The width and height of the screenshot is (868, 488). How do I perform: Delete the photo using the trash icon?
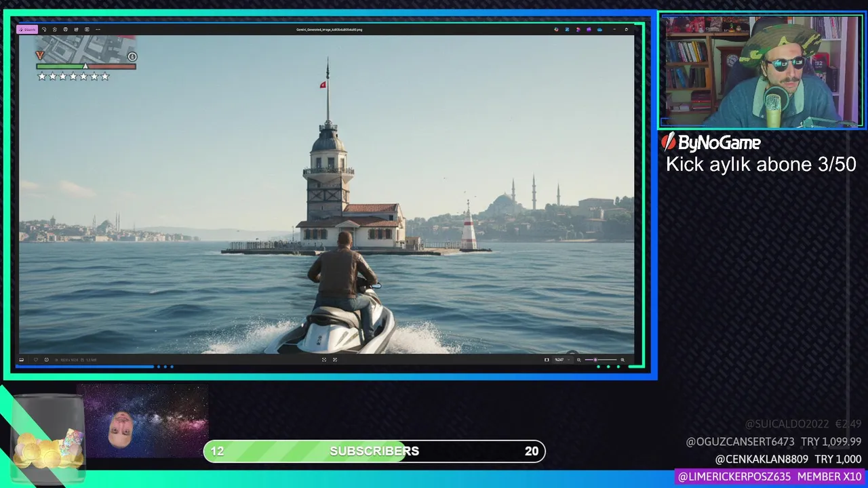pyautogui.click(x=55, y=29)
